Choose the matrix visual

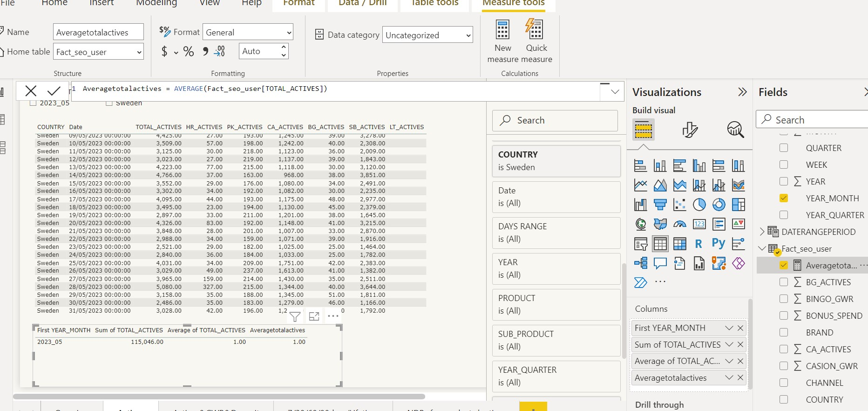point(679,244)
